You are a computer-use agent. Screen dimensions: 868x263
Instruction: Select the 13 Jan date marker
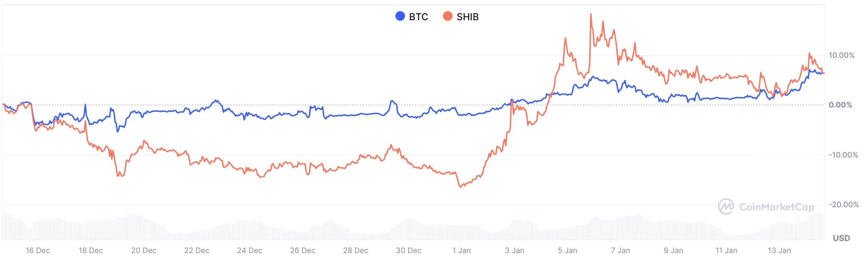click(779, 250)
